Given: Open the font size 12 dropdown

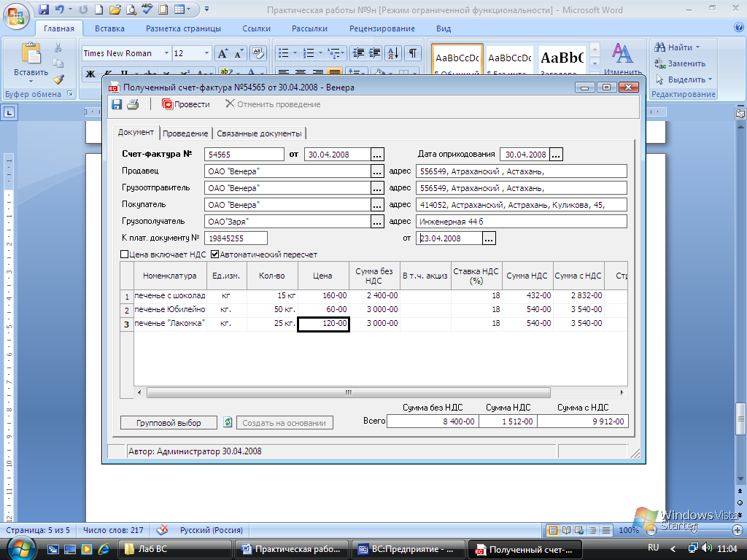Looking at the screenshot, I should point(206,53).
